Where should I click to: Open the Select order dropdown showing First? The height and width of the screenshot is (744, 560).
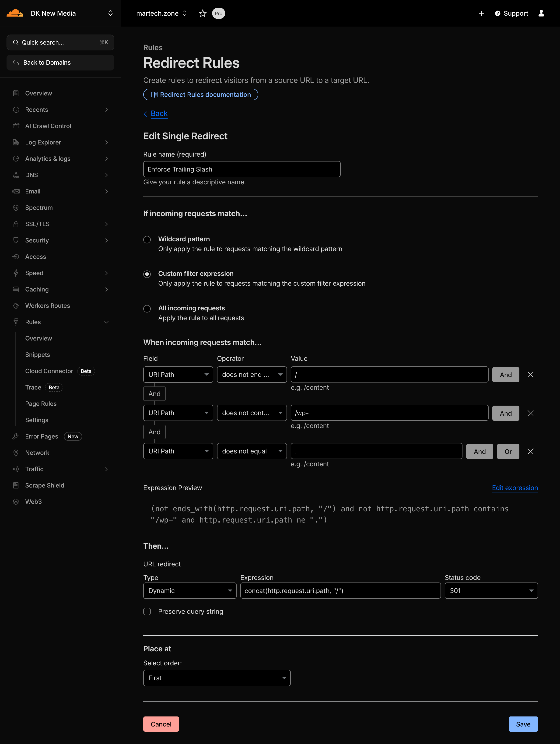[217, 678]
